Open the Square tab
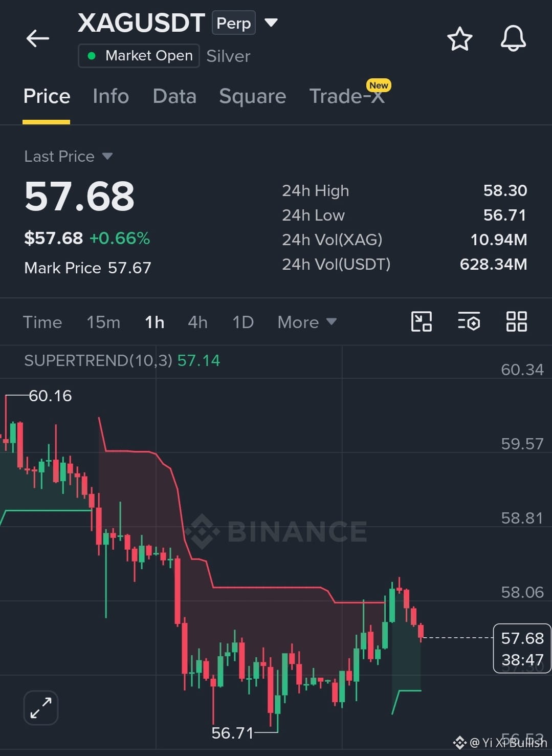The width and height of the screenshot is (552, 756). coord(253,96)
